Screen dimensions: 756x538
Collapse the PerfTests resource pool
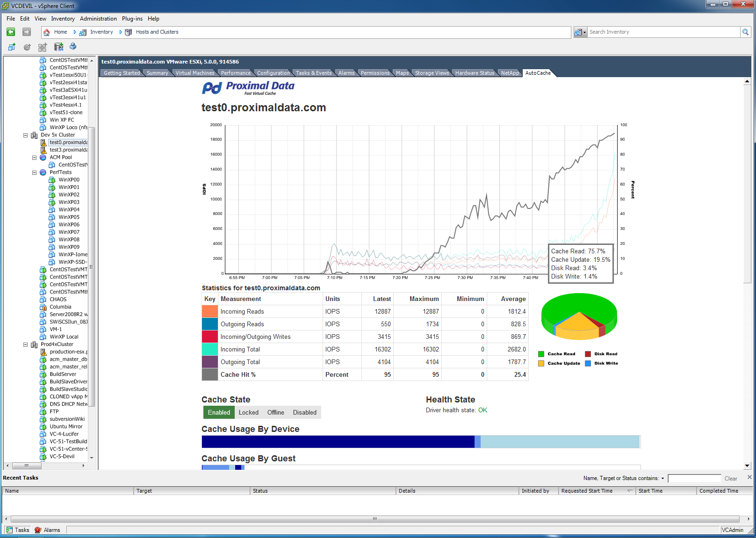[34, 172]
